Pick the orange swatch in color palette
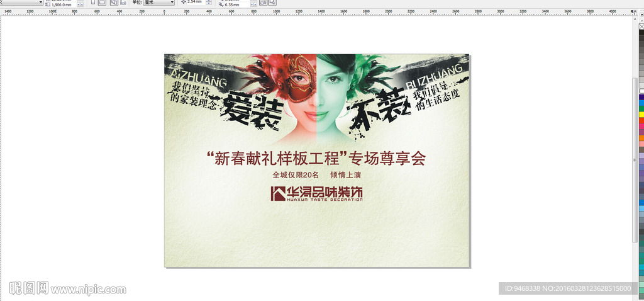 pos(641,138)
